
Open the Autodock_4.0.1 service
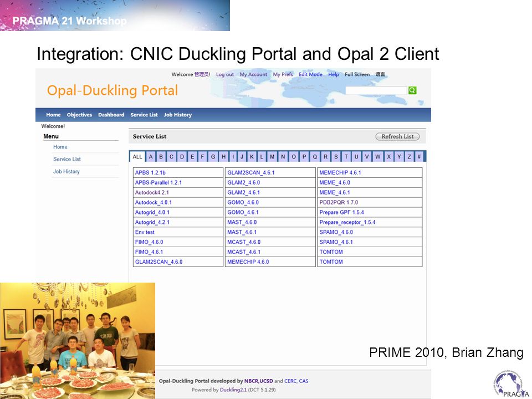[154, 202]
